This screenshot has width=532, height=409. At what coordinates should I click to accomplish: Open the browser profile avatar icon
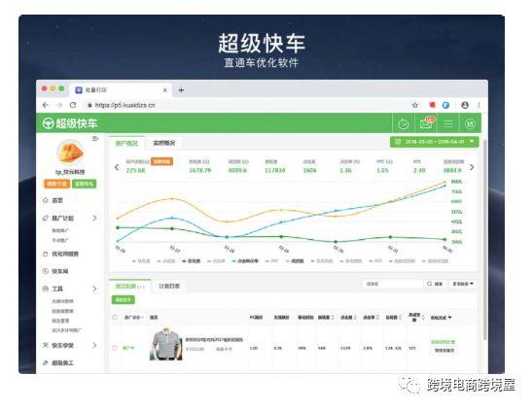[x=465, y=105]
